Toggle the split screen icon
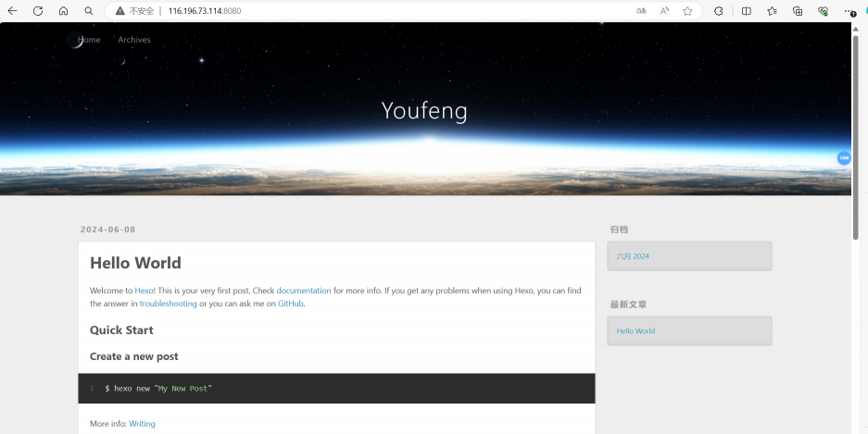The image size is (868, 434). point(747,11)
